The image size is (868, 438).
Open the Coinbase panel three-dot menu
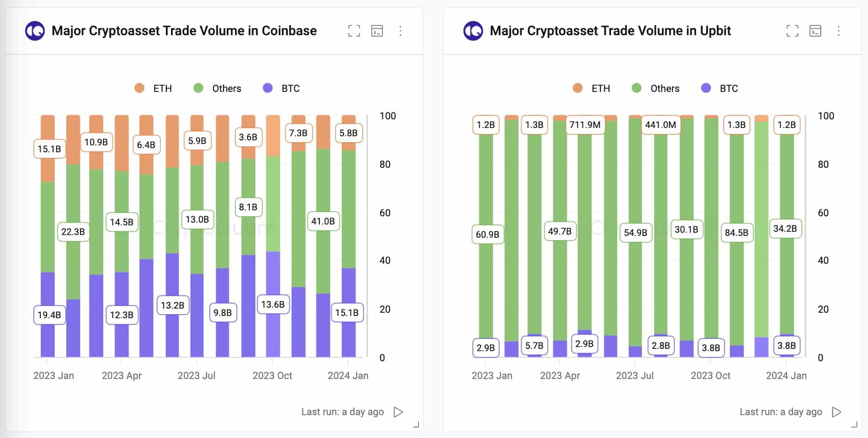400,31
